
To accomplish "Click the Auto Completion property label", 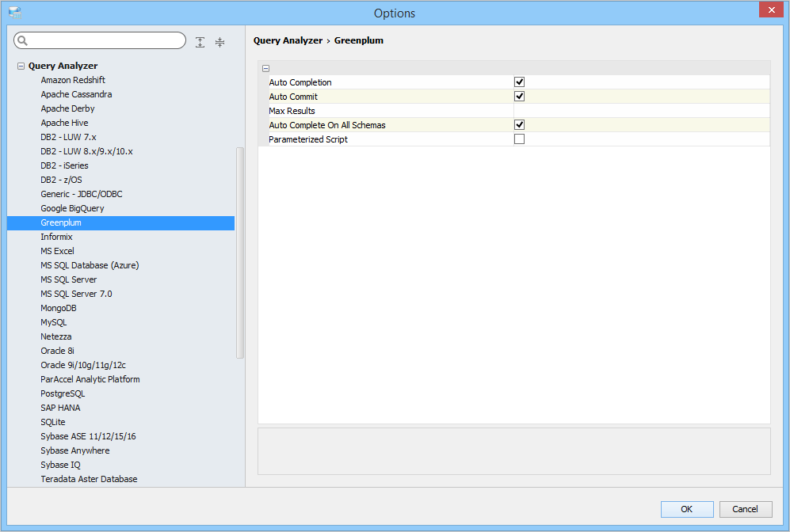I will (300, 82).
